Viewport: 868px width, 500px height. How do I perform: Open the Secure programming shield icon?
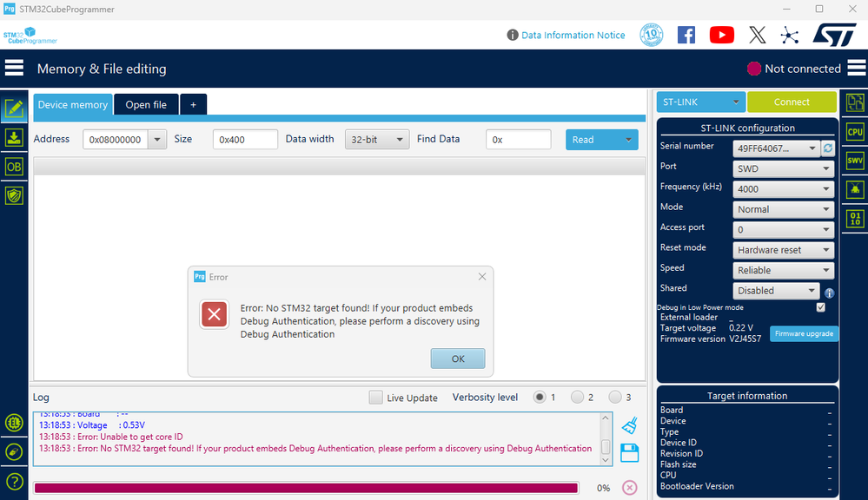(x=14, y=195)
